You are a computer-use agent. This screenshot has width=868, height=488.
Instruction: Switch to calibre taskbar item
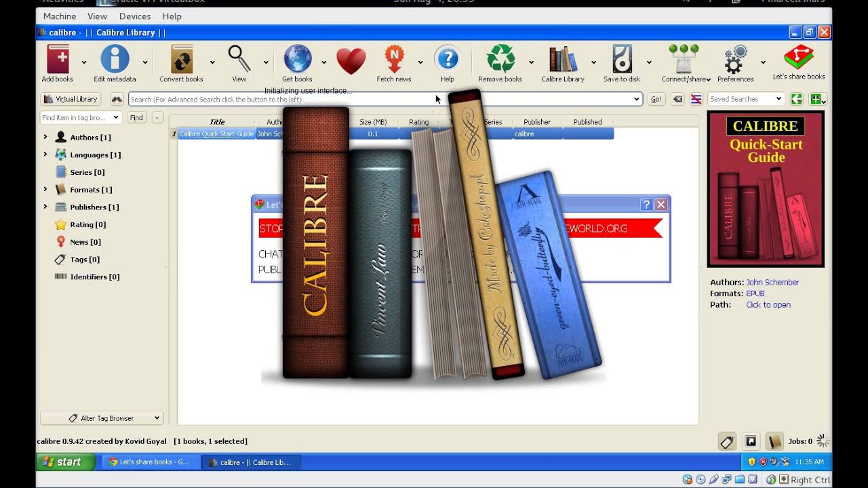(252, 462)
